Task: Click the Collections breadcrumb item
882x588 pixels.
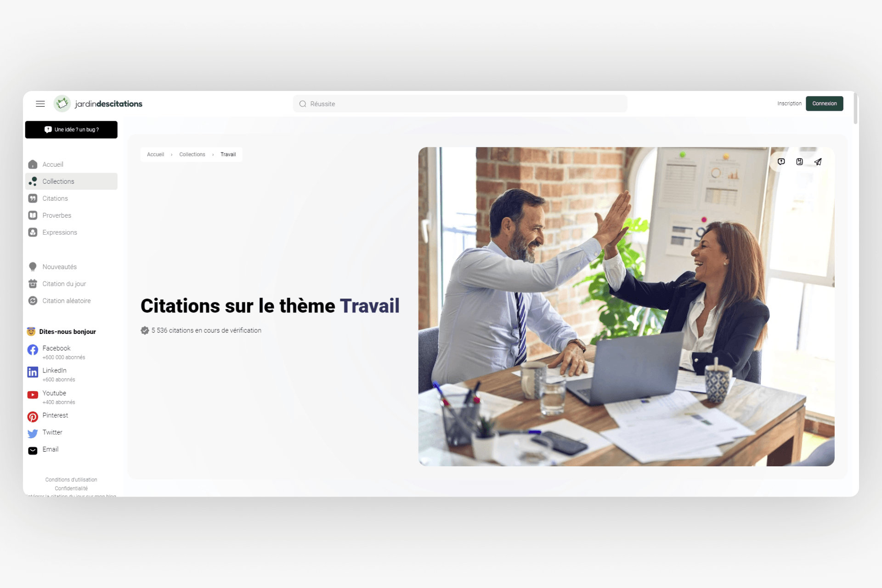Action: pyautogui.click(x=193, y=153)
